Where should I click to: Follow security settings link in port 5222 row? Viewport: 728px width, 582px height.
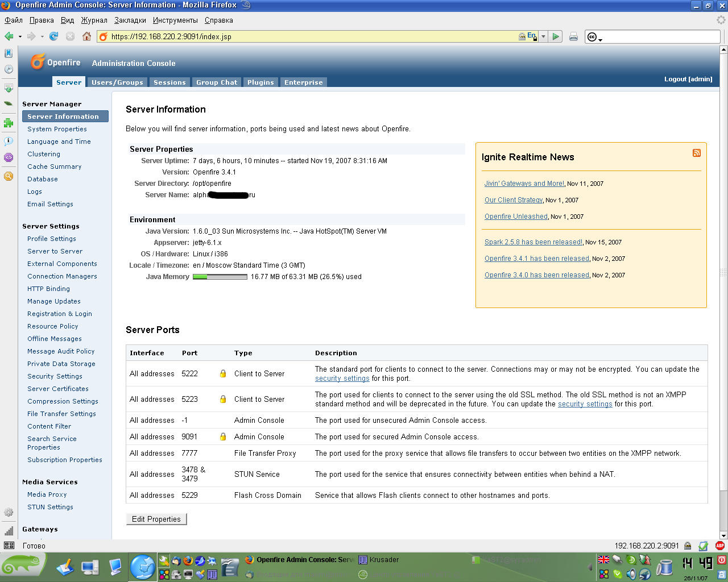[342, 379]
